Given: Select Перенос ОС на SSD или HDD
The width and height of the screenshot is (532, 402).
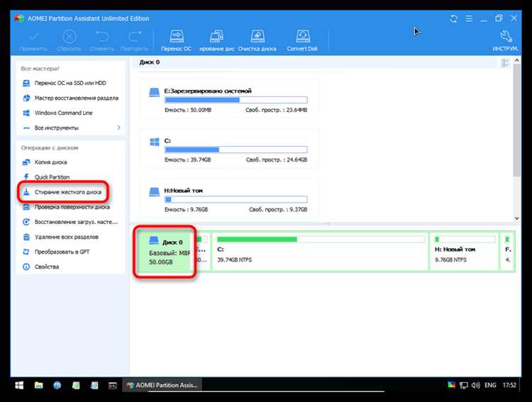Looking at the screenshot, I should coord(70,83).
